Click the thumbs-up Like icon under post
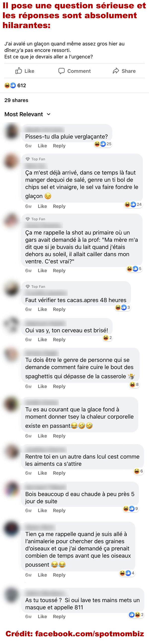The image size is (149, 644). (19, 71)
